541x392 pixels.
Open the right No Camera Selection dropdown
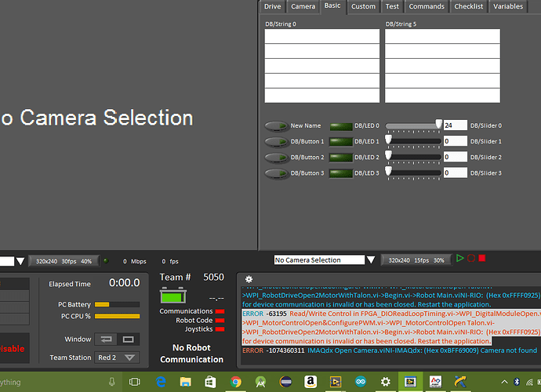[x=319, y=260]
